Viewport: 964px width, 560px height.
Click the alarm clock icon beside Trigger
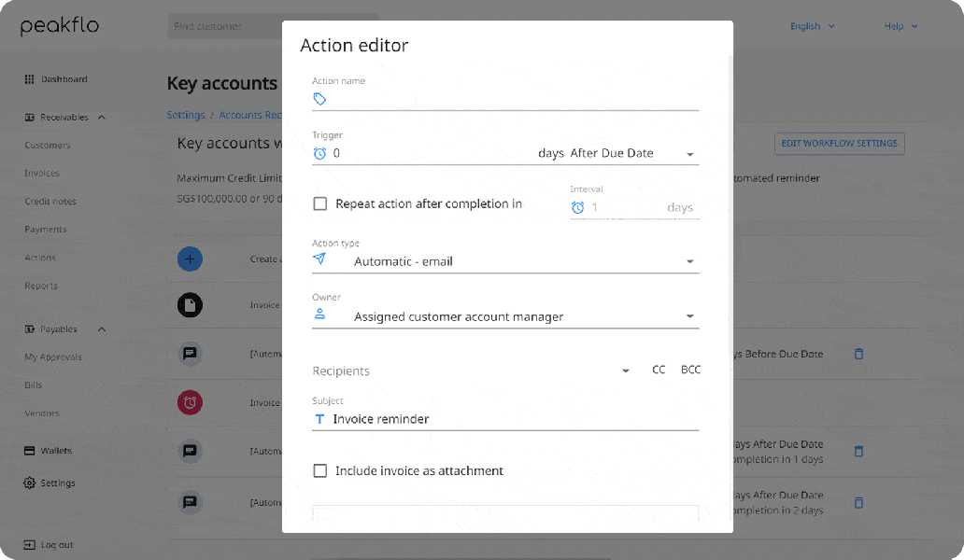click(x=319, y=152)
